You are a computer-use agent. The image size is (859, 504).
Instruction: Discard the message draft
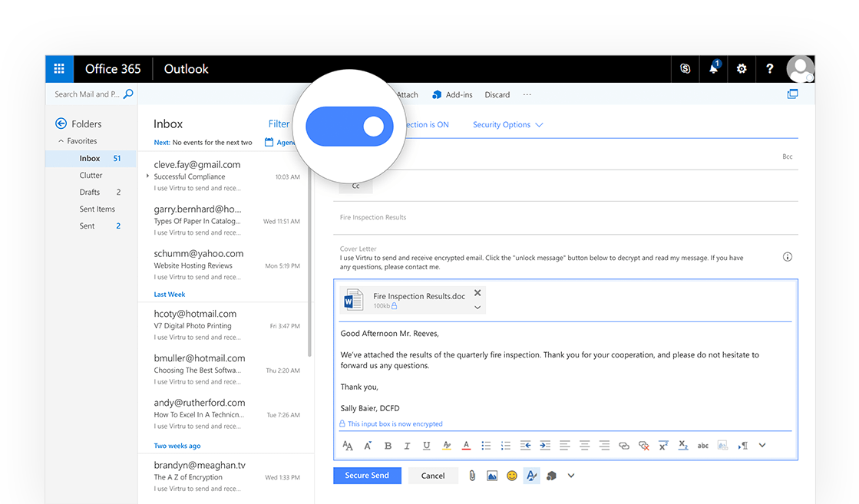click(x=497, y=94)
